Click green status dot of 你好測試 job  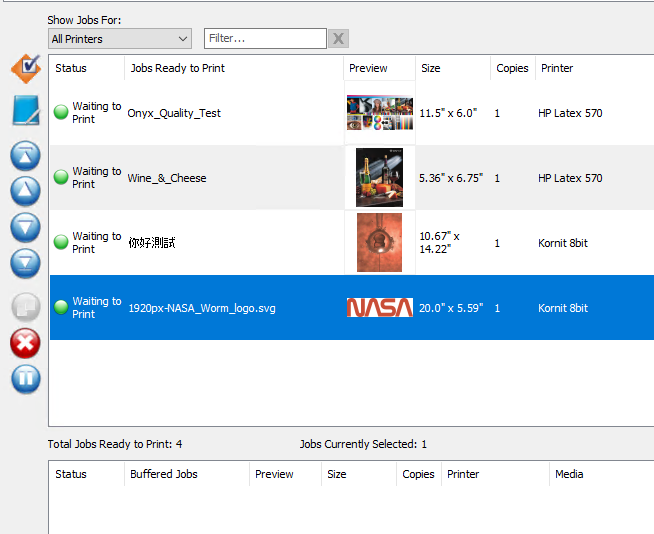coord(61,243)
